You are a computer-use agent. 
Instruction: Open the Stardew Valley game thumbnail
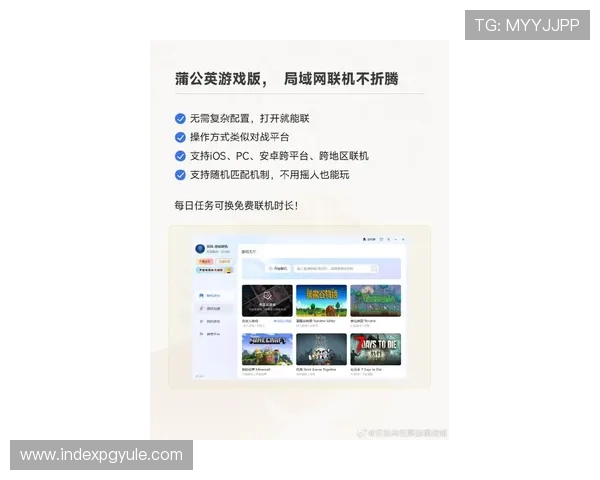coord(321,300)
